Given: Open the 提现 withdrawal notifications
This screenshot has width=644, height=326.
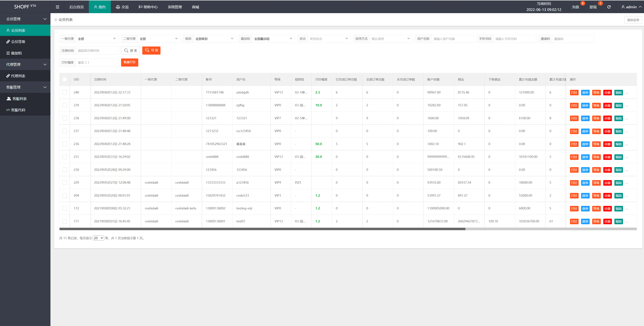Looking at the screenshot, I should (593, 7).
